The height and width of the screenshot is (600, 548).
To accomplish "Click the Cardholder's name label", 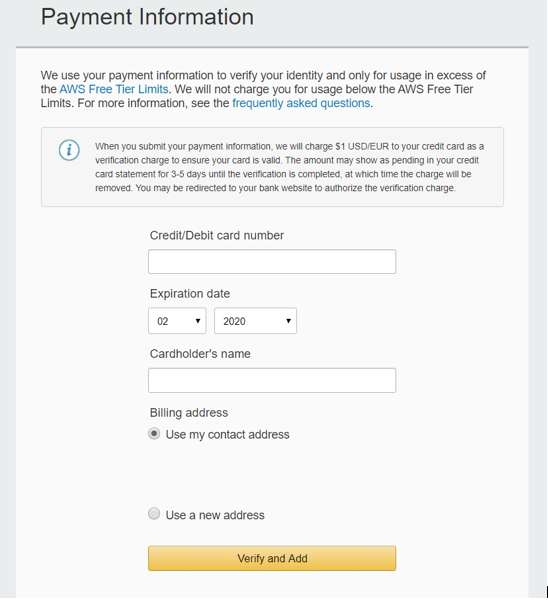I will pos(200,354).
